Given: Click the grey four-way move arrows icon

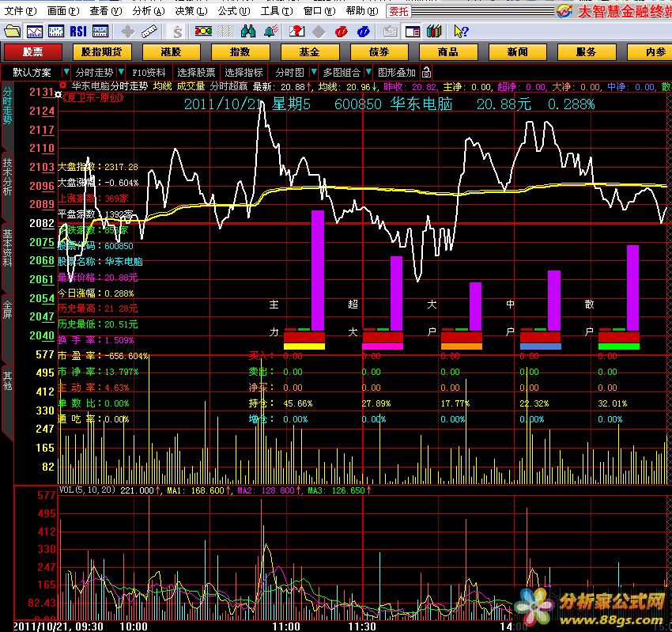Looking at the screenshot, I should (127, 32).
